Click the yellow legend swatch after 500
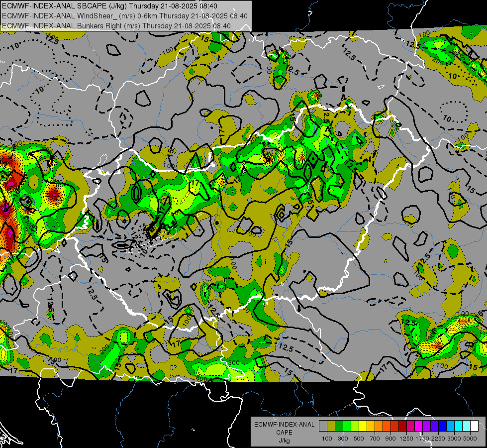 [x=363, y=426]
